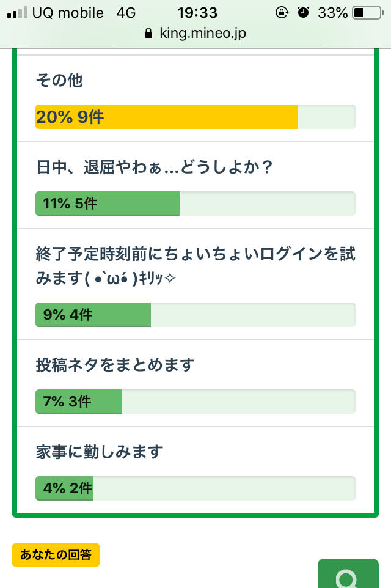This screenshot has width=391, height=588.
Task: Click the 7% 3件 result bar
Action: pyautogui.click(x=78, y=402)
